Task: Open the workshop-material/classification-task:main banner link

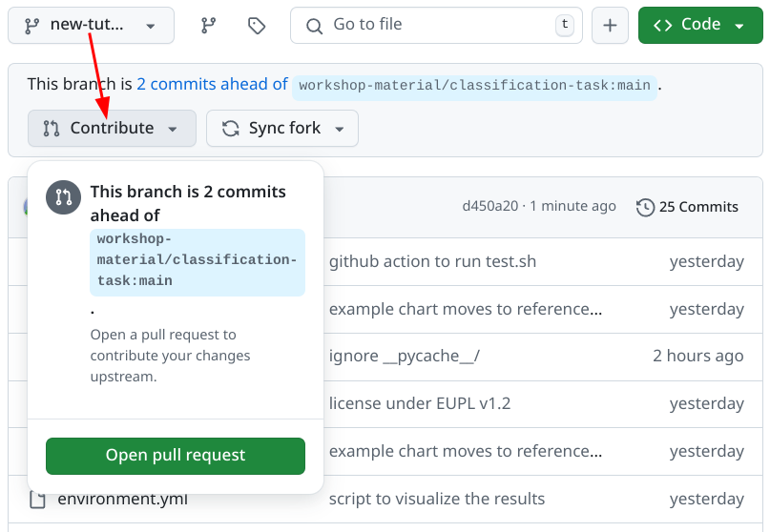Action: pyautogui.click(x=474, y=86)
